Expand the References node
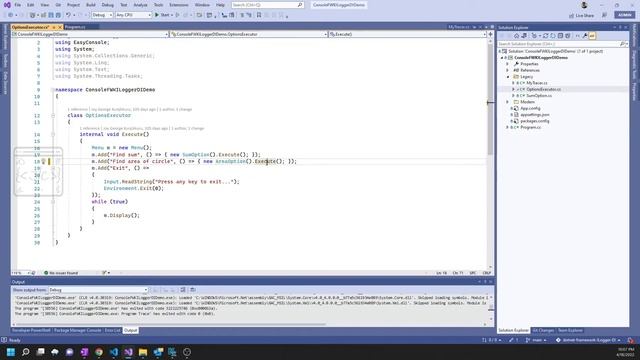This screenshot has height=360, width=640. [x=508, y=70]
